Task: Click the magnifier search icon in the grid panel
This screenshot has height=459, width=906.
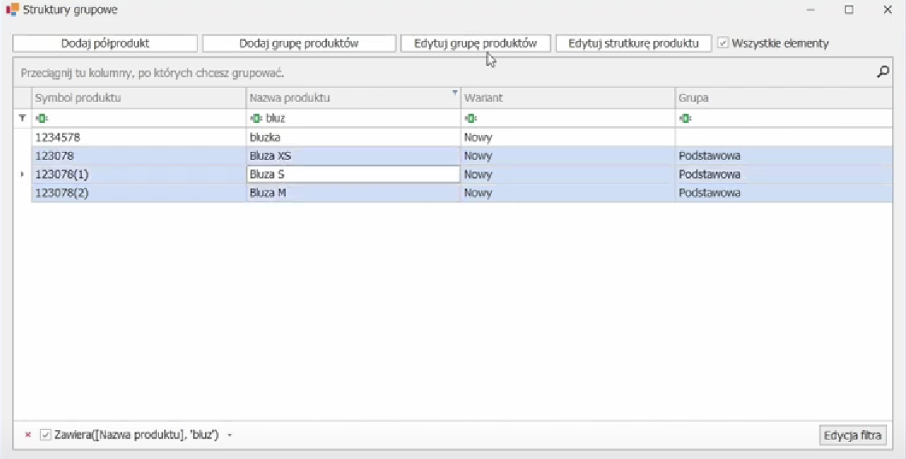Action: click(x=883, y=72)
